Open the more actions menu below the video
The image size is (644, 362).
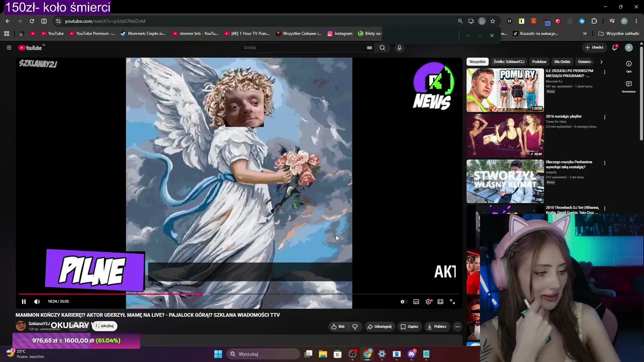tap(457, 327)
